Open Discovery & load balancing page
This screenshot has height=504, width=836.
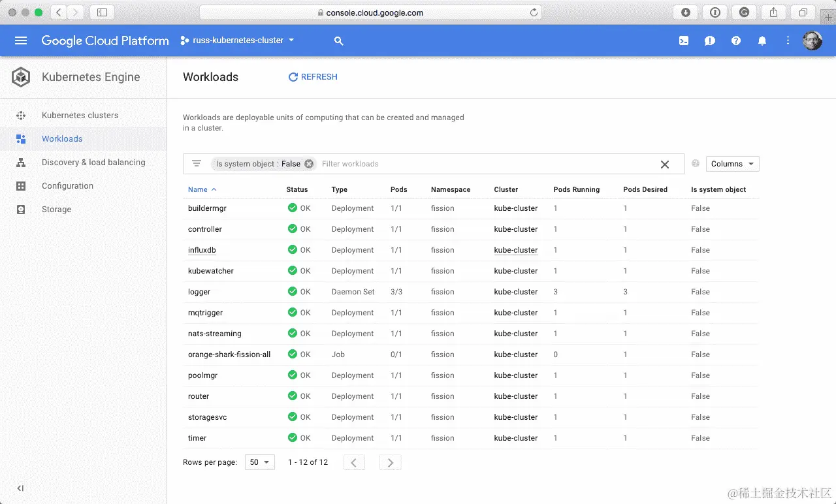[93, 163]
